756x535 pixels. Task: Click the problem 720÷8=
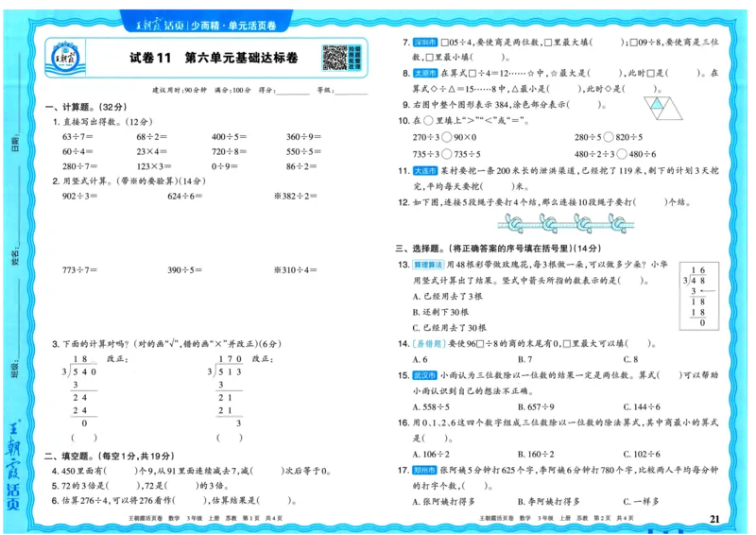[229, 151]
